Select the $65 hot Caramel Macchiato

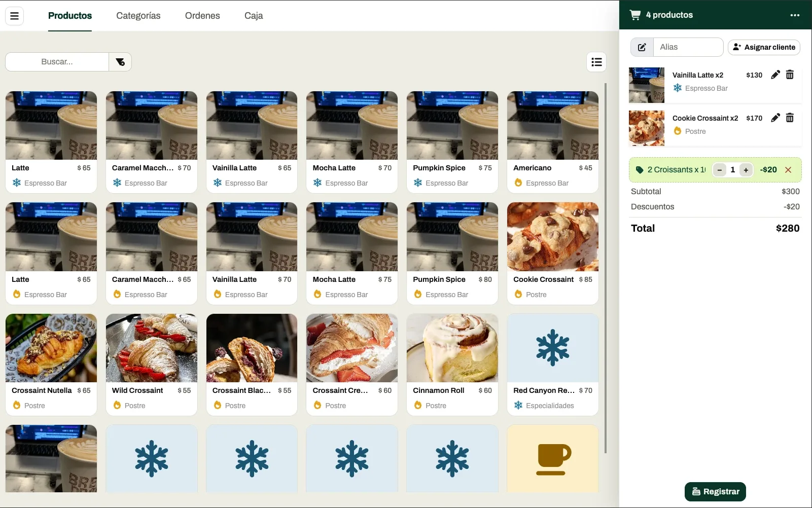[152, 253]
